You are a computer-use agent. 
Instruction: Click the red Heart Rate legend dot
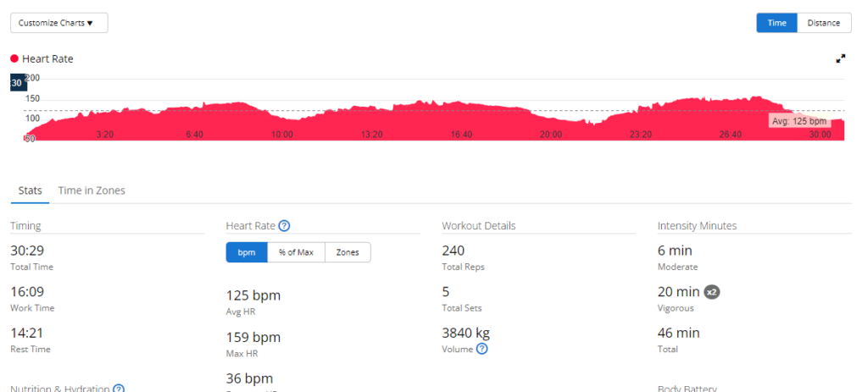(x=14, y=59)
